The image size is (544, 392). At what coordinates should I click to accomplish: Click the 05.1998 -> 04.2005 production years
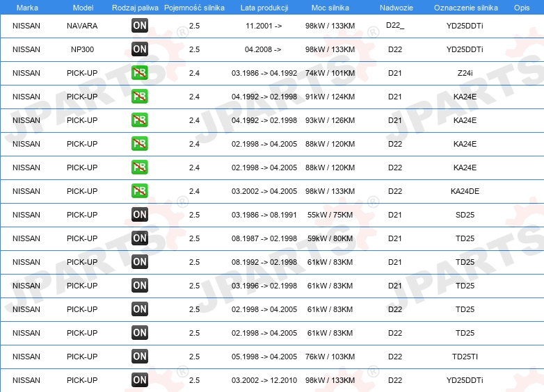(x=264, y=357)
